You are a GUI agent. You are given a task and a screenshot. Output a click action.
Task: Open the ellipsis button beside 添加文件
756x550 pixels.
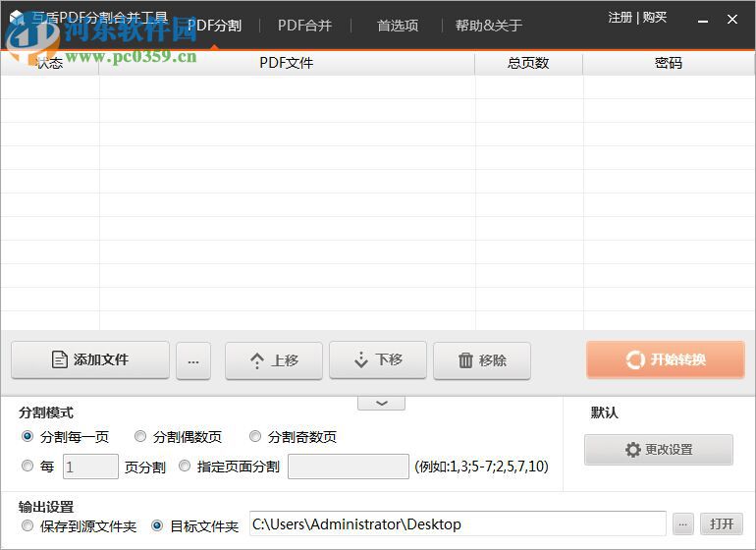click(193, 360)
